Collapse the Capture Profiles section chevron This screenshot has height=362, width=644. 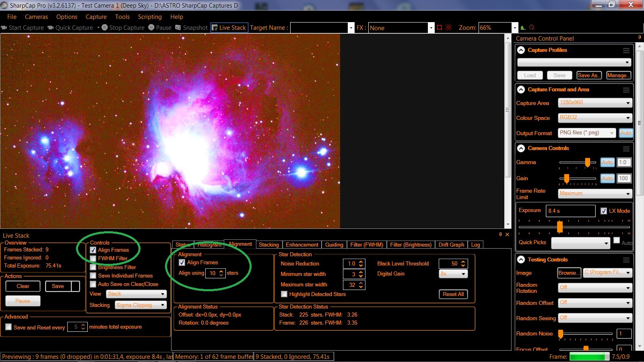(x=521, y=50)
